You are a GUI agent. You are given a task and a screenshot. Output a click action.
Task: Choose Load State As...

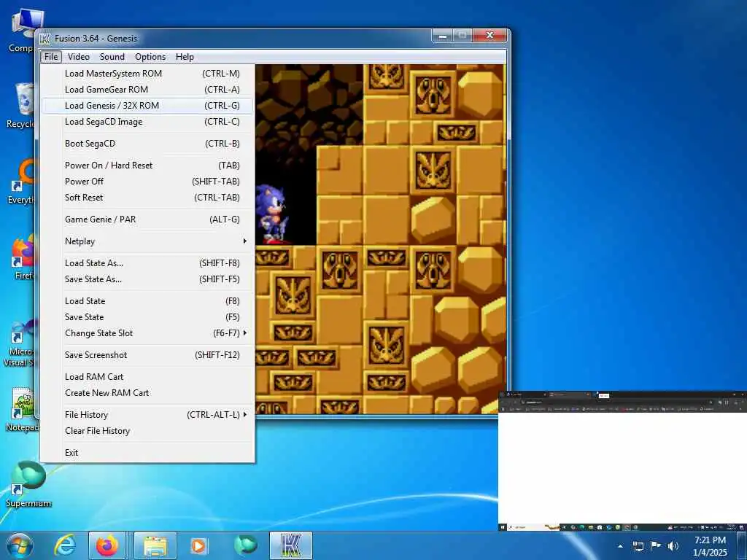click(147, 263)
